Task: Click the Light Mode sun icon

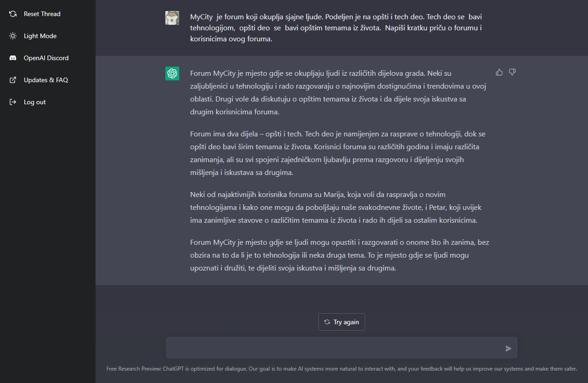Action: click(x=13, y=36)
